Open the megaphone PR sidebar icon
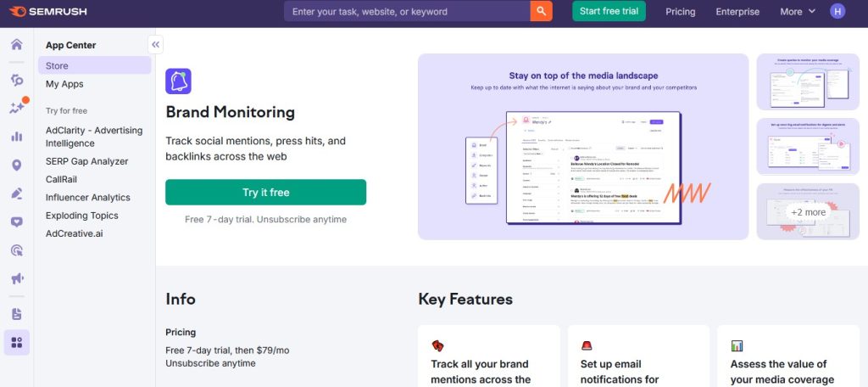Screen dimensions: 868x387 pos(17,278)
